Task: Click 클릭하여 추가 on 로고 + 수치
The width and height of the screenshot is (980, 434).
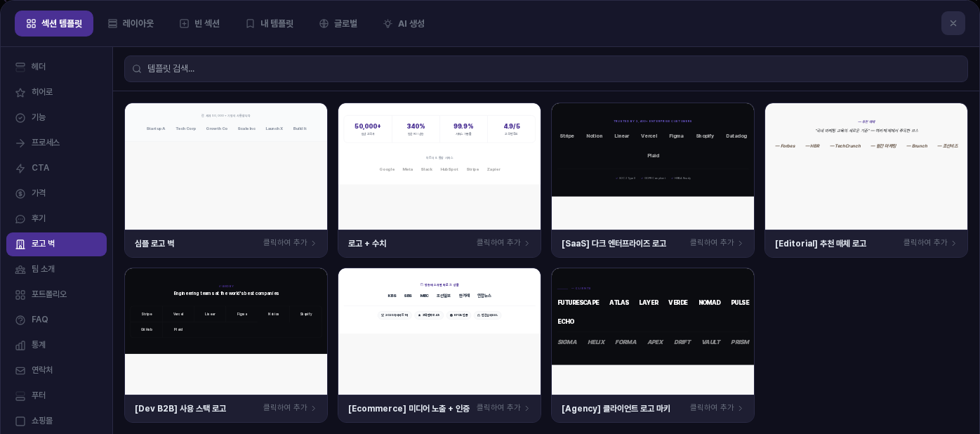Action: [x=498, y=243]
